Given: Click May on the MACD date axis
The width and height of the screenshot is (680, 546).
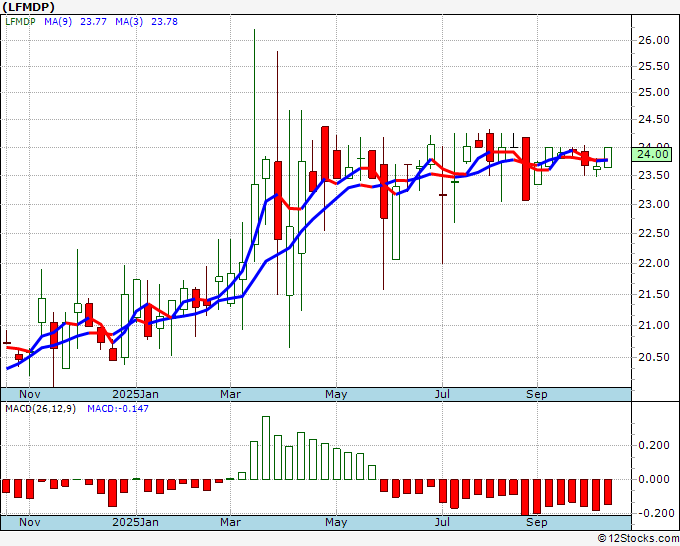Looking at the screenshot, I should 336,522.
